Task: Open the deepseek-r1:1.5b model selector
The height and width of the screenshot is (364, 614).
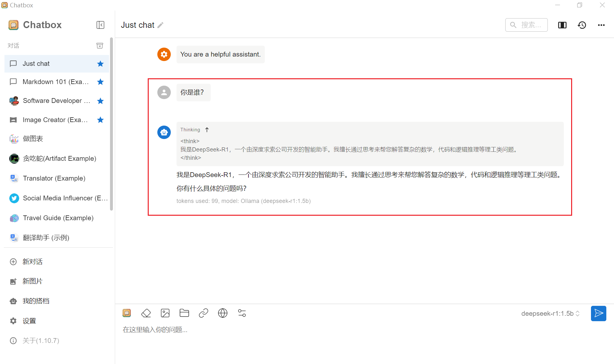Action: point(550,314)
